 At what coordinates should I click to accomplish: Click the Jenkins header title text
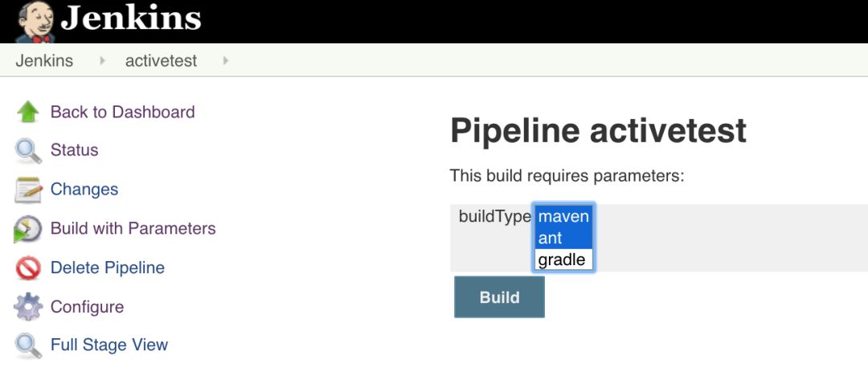(x=131, y=18)
